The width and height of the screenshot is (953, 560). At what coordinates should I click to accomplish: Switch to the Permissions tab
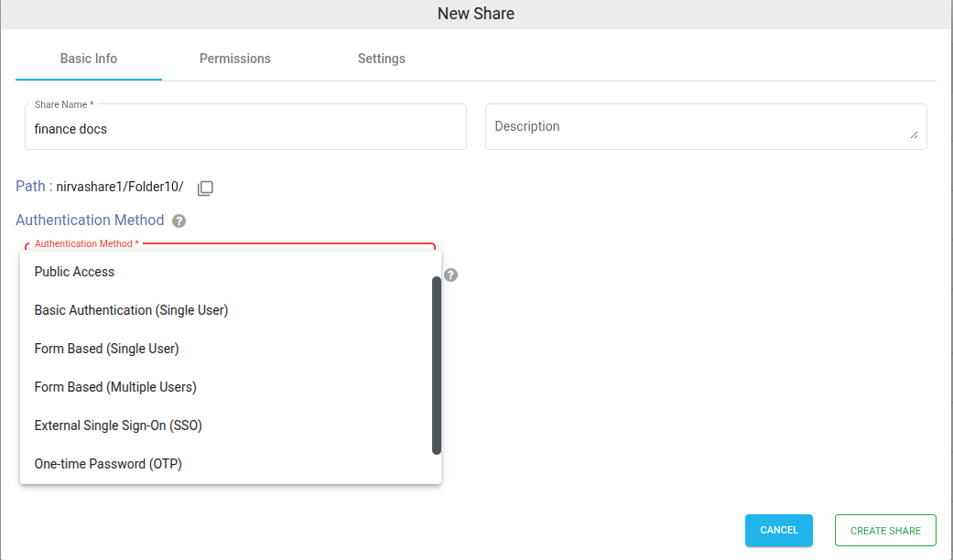pos(234,59)
